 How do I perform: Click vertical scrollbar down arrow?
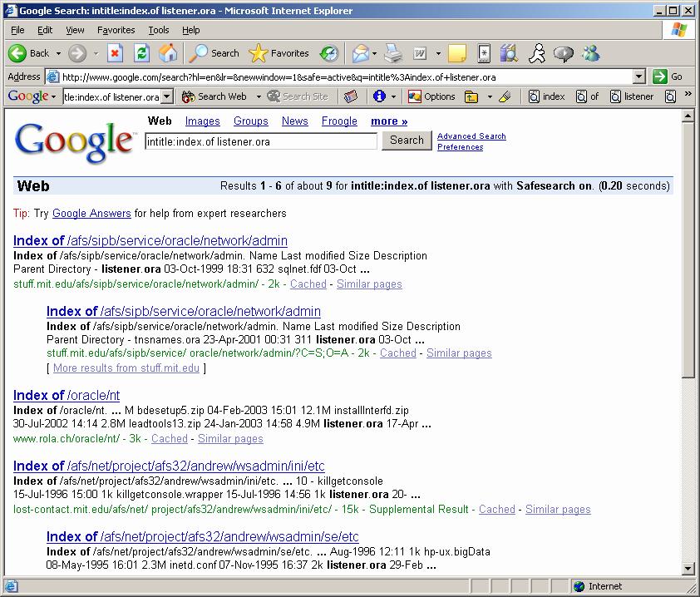(688, 569)
